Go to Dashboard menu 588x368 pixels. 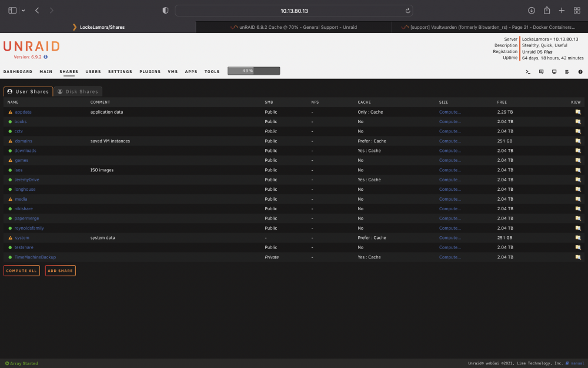tap(18, 72)
